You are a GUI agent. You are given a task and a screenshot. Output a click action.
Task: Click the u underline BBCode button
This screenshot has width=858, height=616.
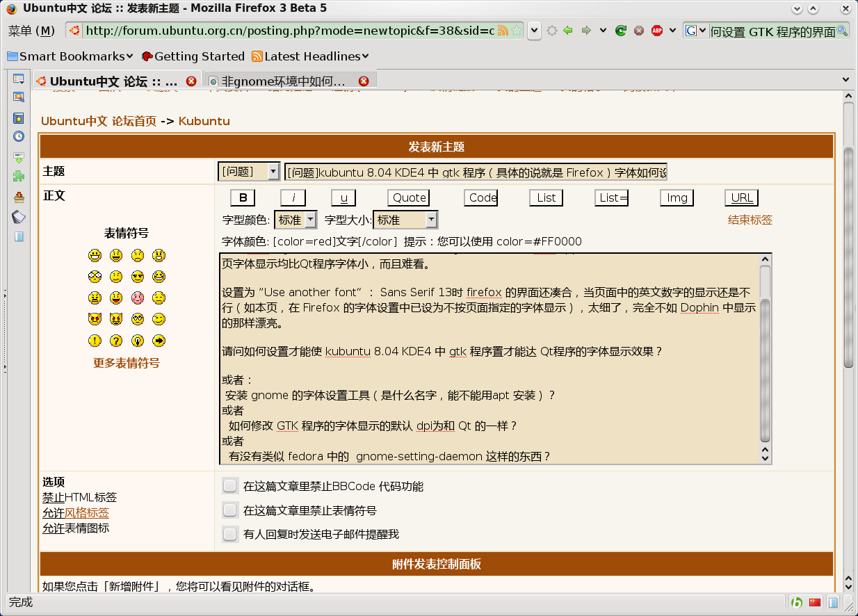click(x=343, y=198)
